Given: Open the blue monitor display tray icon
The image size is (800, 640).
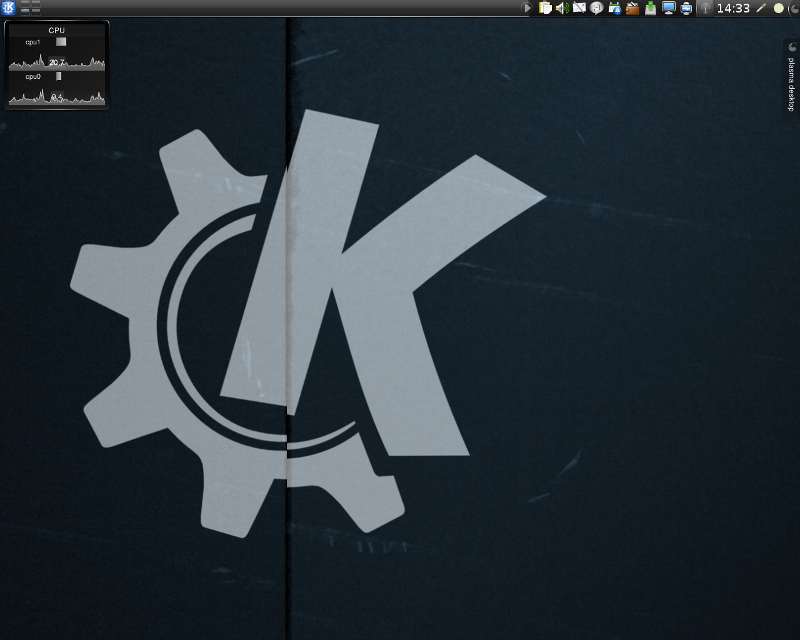Looking at the screenshot, I should click(x=668, y=8).
